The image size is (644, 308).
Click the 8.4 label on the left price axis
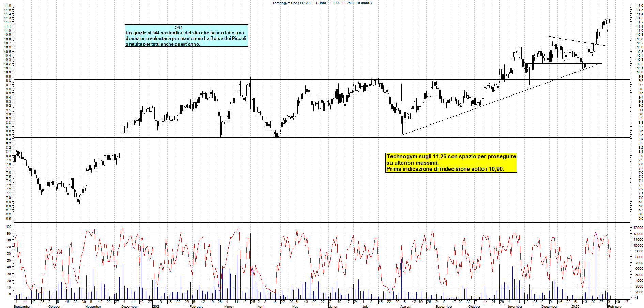[9, 139]
